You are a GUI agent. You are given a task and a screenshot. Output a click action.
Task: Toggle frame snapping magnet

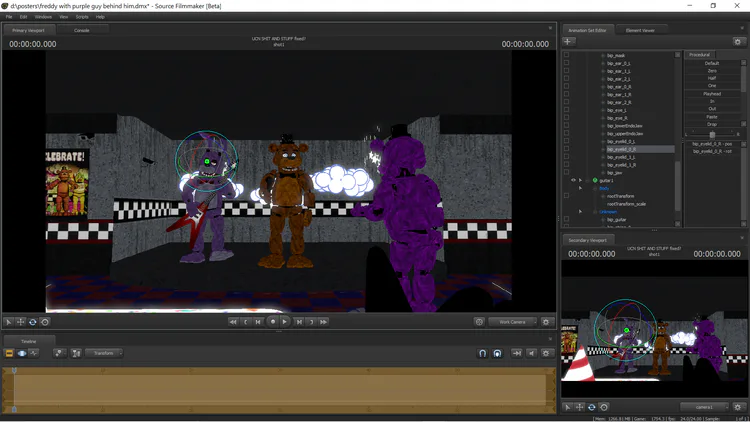click(x=497, y=353)
